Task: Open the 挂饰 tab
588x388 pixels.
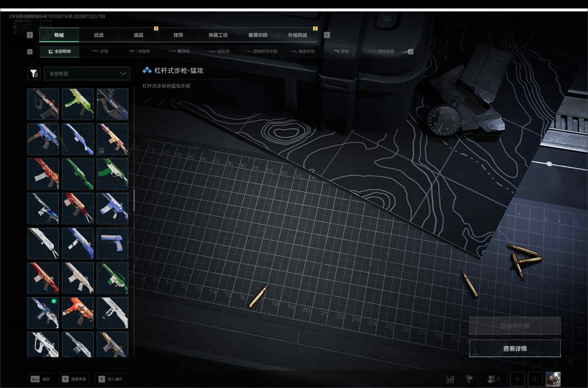Action: coord(178,35)
